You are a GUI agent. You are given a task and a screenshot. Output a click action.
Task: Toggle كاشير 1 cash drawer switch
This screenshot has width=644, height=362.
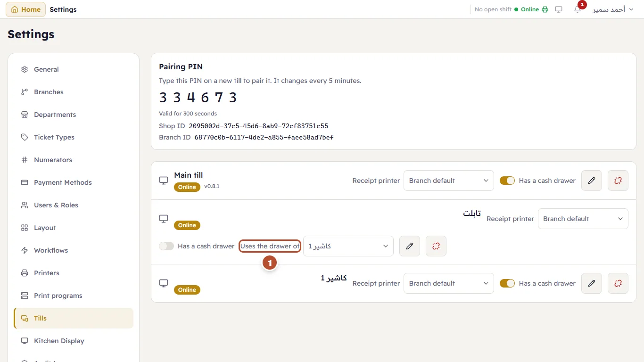(x=507, y=283)
